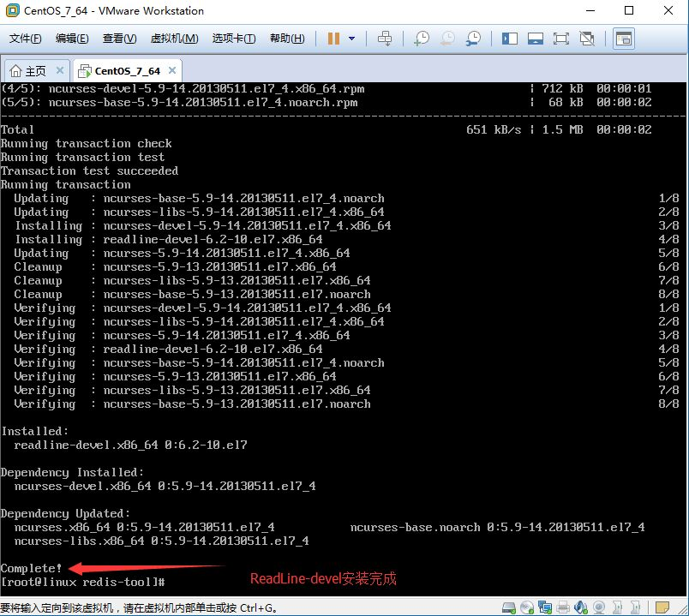Open the message log note icon
The height and width of the screenshot is (616, 689).
(662, 607)
